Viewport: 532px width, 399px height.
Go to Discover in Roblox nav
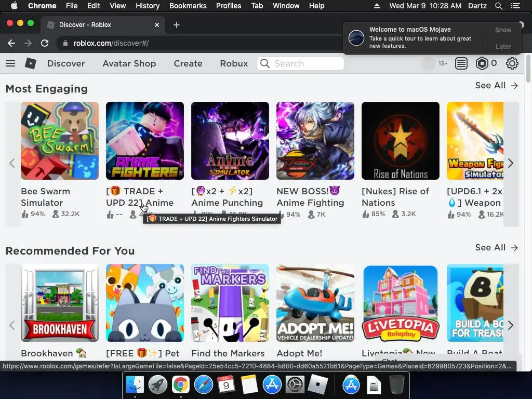(x=66, y=63)
